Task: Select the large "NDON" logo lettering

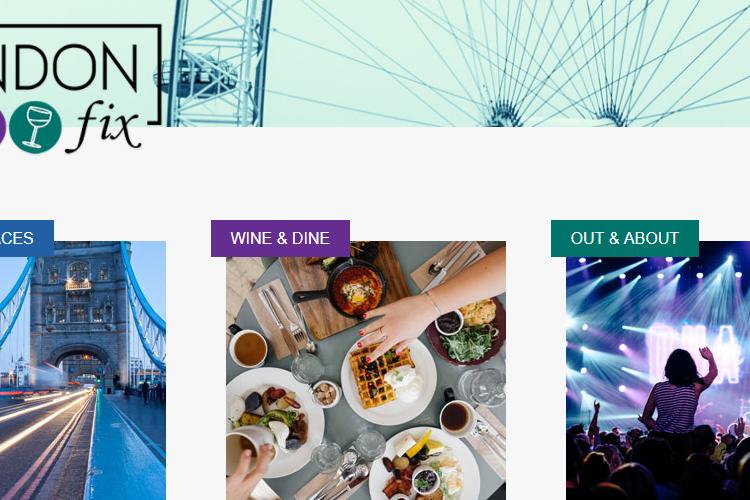Action: [x=69, y=67]
